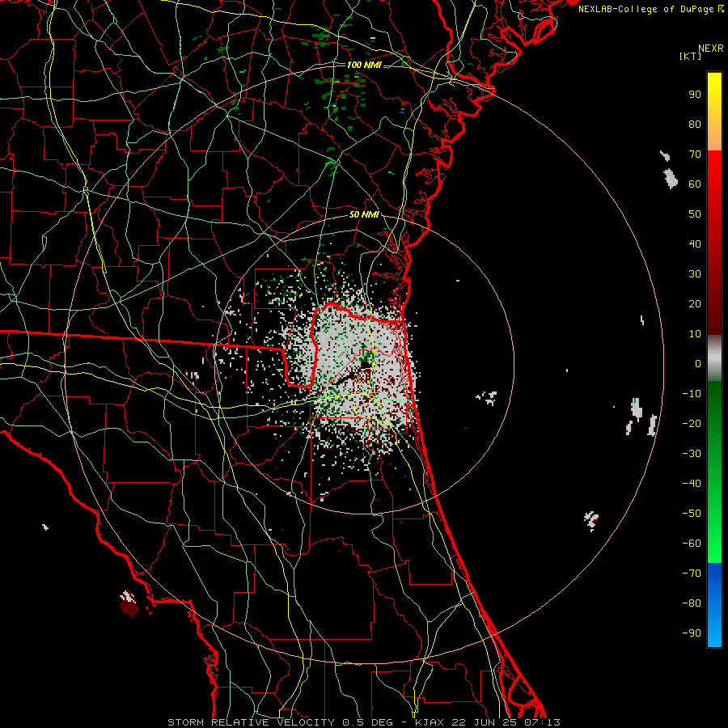The width and height of the screenshot is (728, 728).
Task: Click the -70 knot scale value
Action: pos(692,574)
